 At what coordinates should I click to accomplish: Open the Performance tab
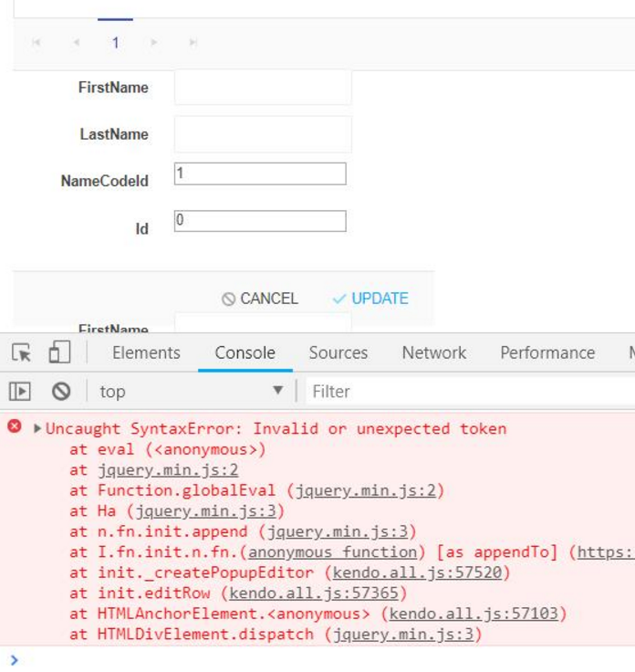point(547,352)
